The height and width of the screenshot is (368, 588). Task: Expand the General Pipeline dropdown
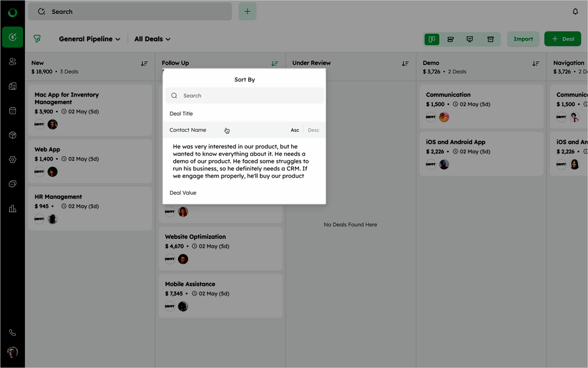point(90,39)
